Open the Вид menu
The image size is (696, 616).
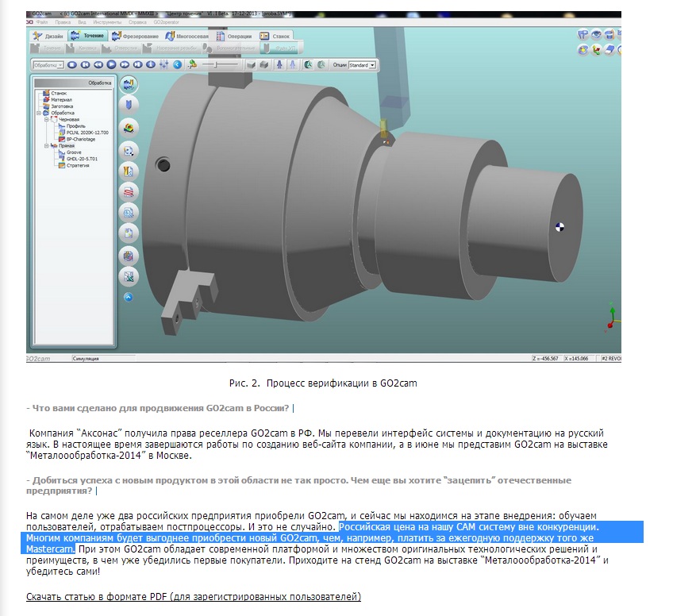[x=82, y=22]
